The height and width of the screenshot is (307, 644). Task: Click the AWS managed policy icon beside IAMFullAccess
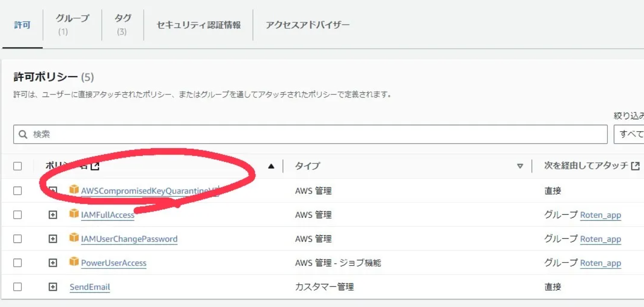click(x=74, y=214)
